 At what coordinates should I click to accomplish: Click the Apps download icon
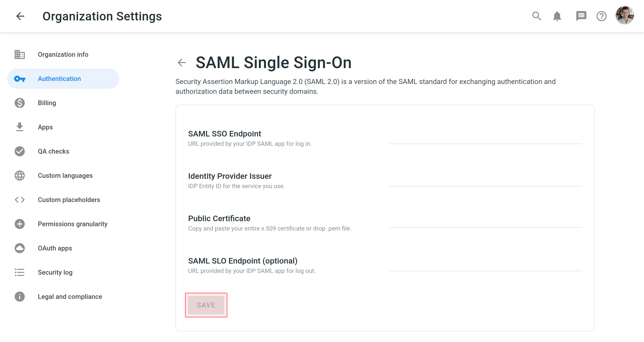click(20, 127)
